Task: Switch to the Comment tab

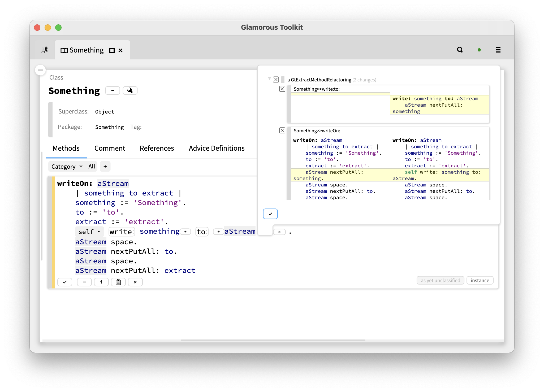Action: tap(110, 148)
